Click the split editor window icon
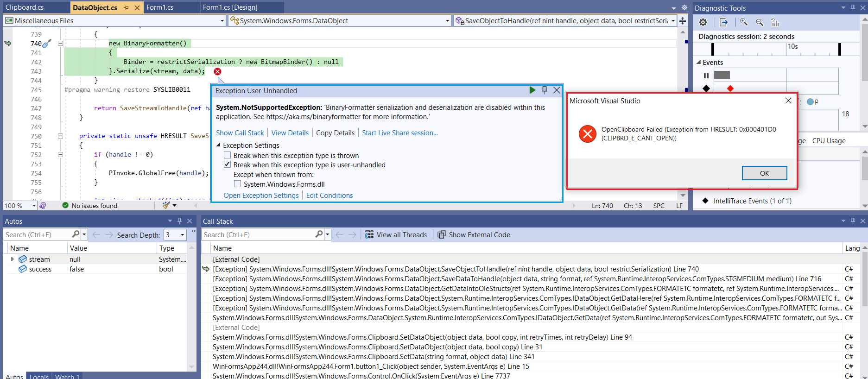Image resolution: width=868 pixels, height=379 pixels. pos(683,21)
